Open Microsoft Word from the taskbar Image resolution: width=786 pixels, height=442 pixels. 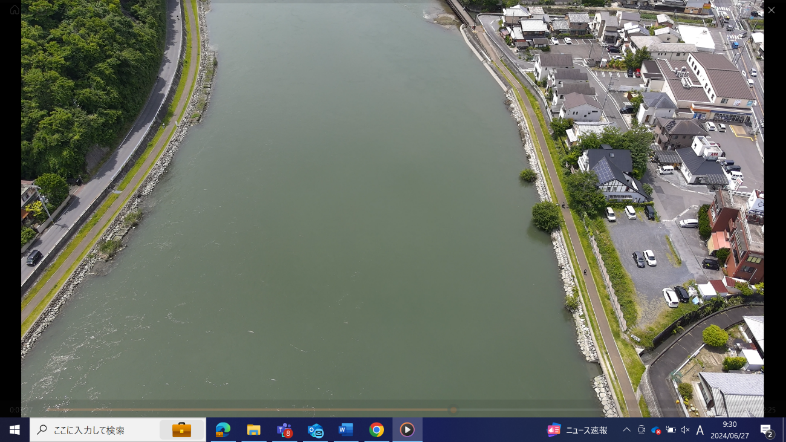tap(346, 430)
